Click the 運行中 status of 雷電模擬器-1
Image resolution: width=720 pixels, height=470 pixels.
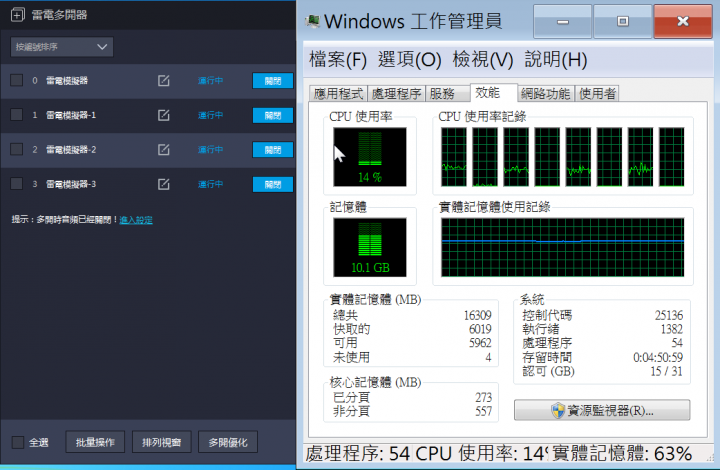(210, 115)
